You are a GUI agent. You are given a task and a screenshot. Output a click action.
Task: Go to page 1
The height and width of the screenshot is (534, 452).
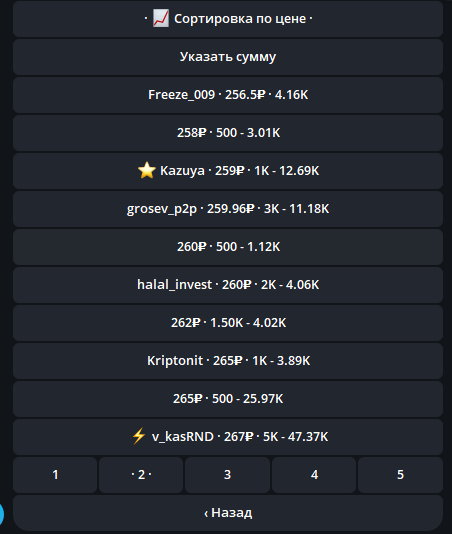pos(55,475)
